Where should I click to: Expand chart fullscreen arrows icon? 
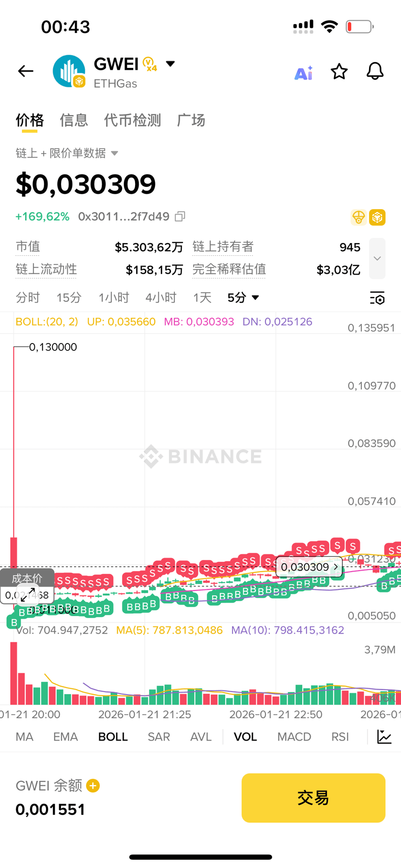tap(28, 595)
